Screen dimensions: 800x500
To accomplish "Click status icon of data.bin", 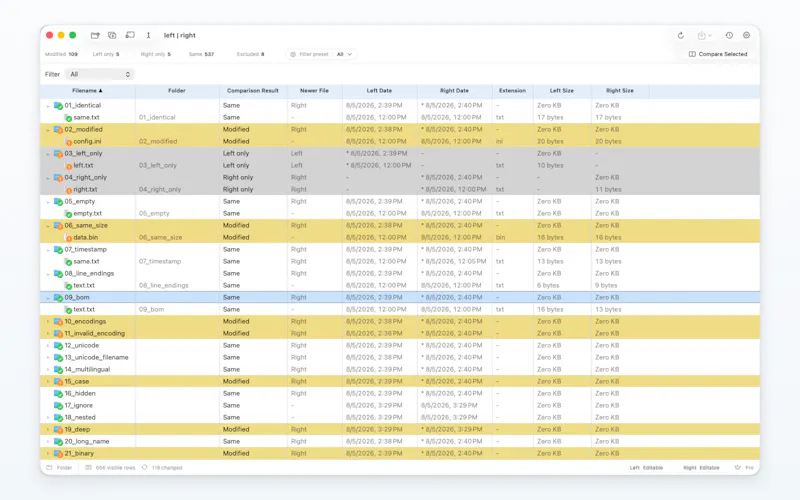I will (68, 238).
